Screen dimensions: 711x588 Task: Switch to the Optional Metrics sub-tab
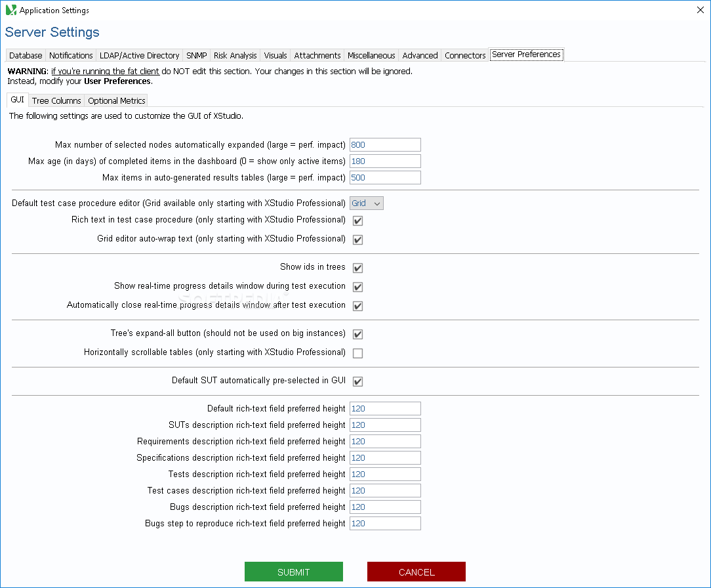(117, 100)
